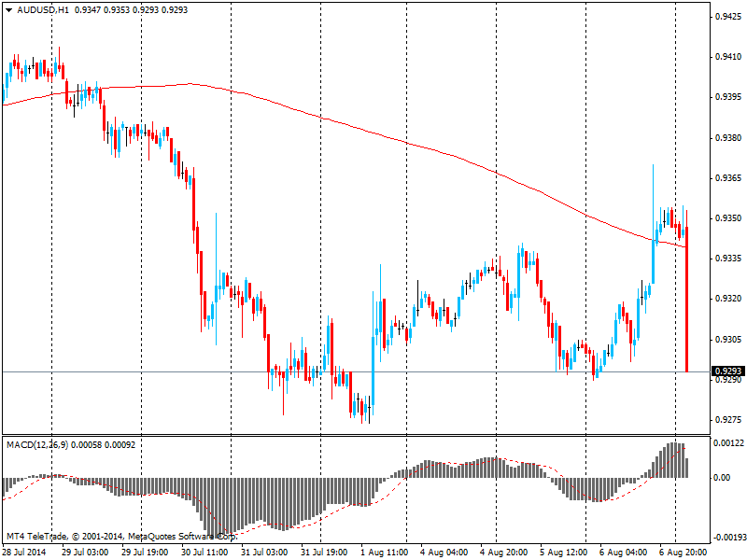Click the 29 Jul 19:00 time label
This screenshot has height=560, width=747.
145,552
